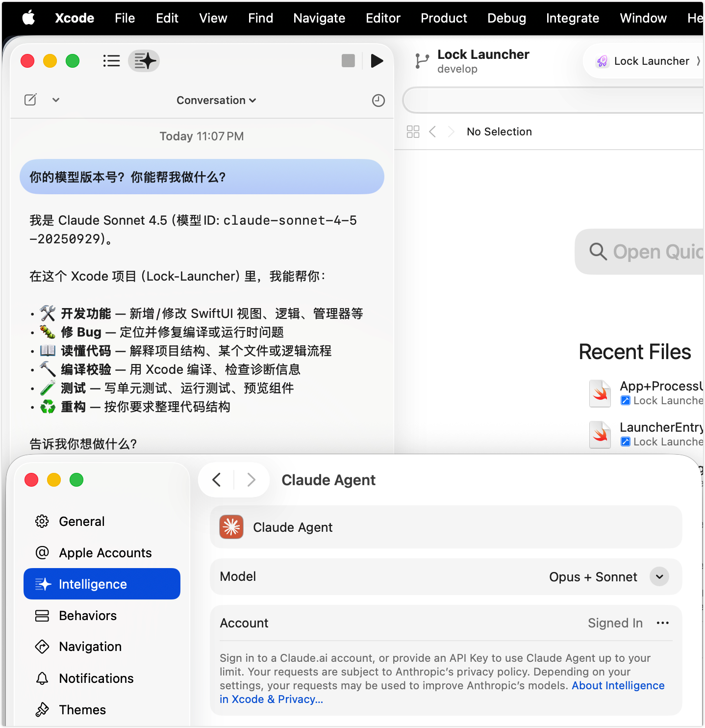705x728 pixels.
Task: Select General in Settings sidebar
Action: (x=102, y=521)
